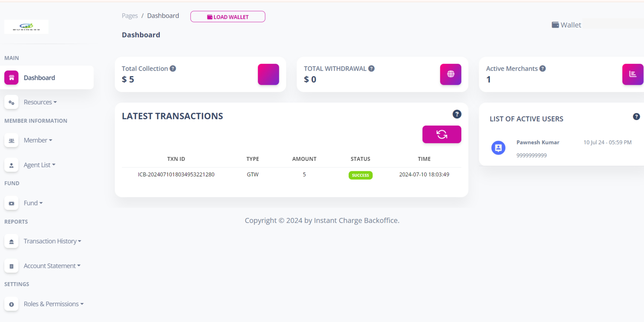Click the Total Withdrawal help icon
This screenshot has height=322, width=644.
[x=371, y=68]
